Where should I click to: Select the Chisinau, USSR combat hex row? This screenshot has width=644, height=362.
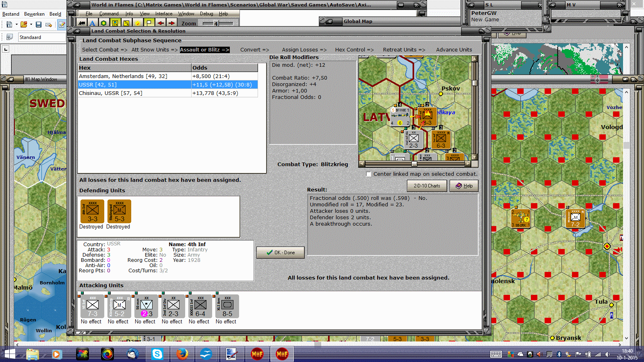click(x=168, y=93)
